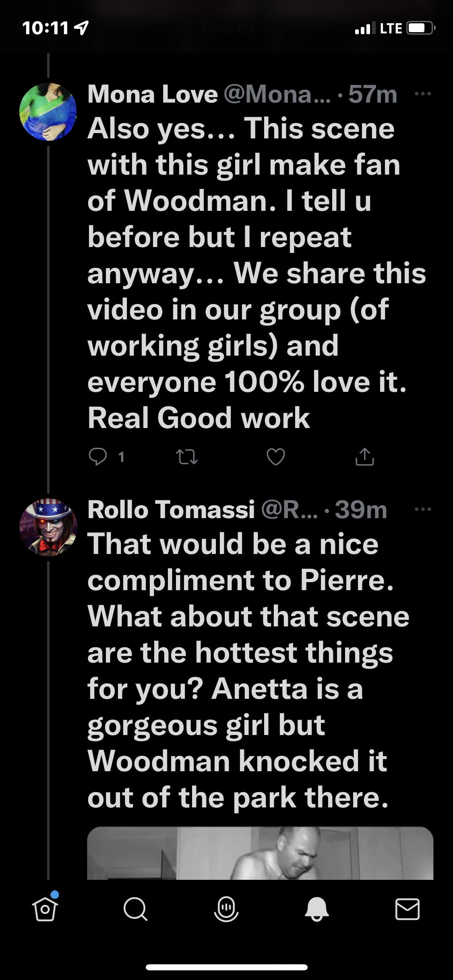Screen dimensions: 453x980
Task: Open Mona Love's profile picture
Action: [x=48, y=112]
